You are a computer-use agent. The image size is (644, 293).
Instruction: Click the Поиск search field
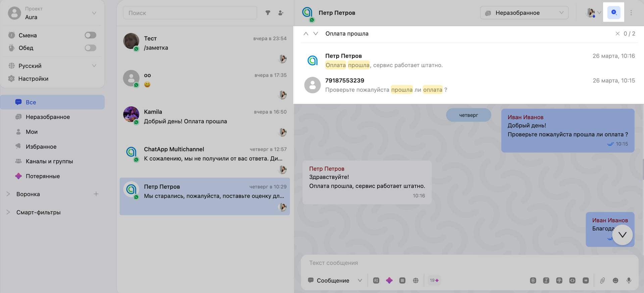190,13
